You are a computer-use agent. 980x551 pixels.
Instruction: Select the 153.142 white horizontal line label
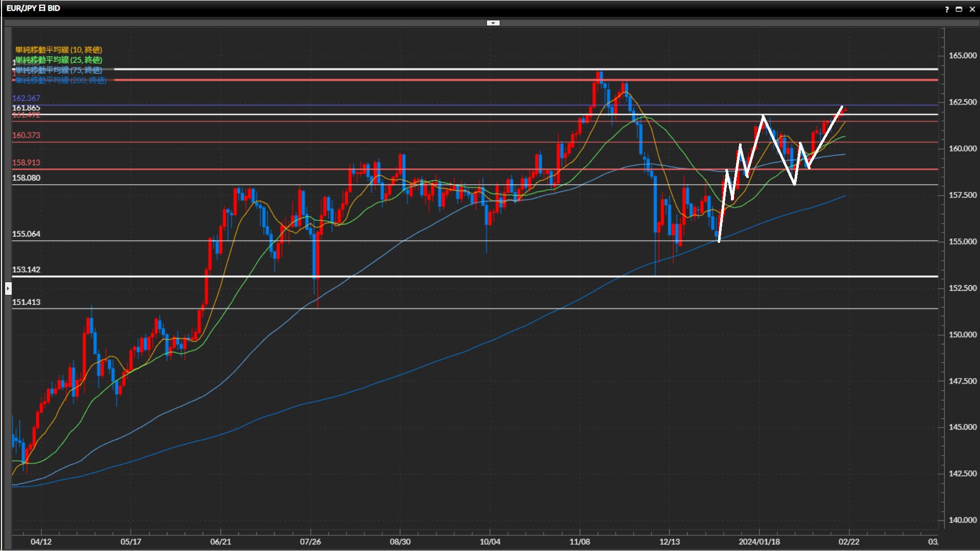26,269
